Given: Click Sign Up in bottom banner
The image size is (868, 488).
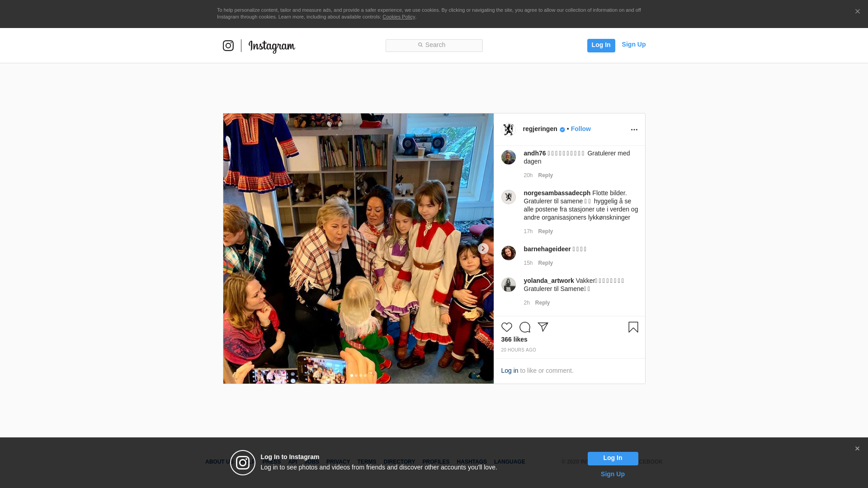Looking at the screenshot, I should click(613, 474).
